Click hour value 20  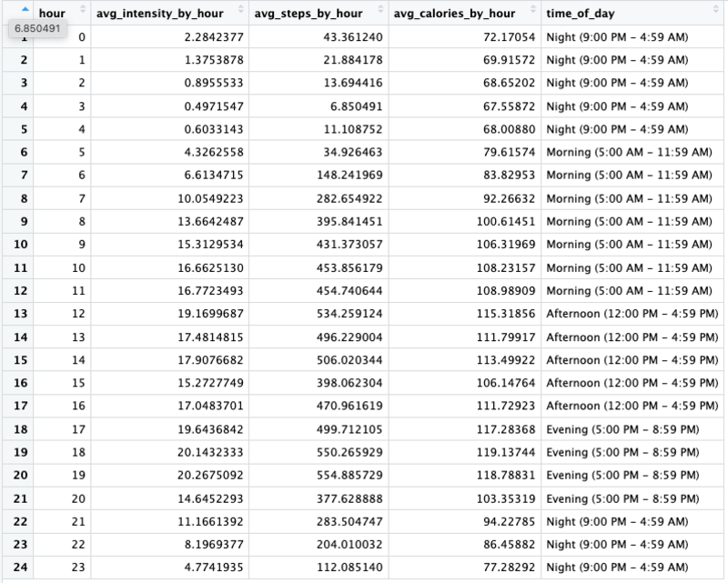pos(78,498)
